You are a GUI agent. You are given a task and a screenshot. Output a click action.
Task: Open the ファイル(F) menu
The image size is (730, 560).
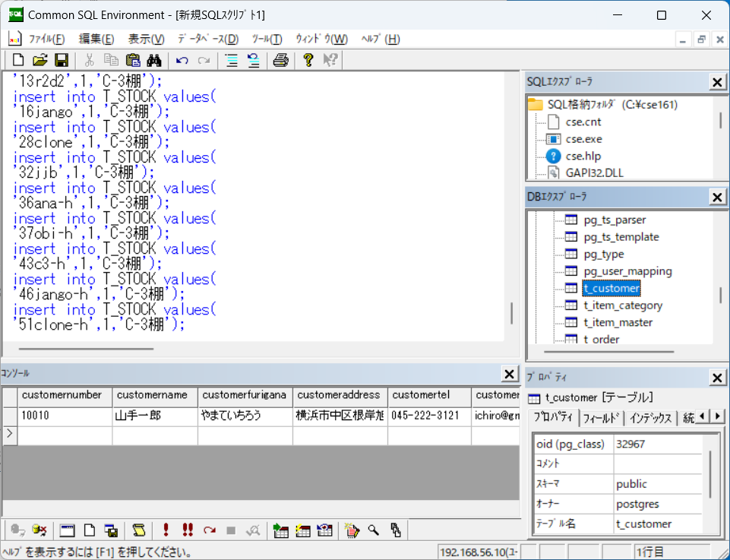(x=46, y=39)
